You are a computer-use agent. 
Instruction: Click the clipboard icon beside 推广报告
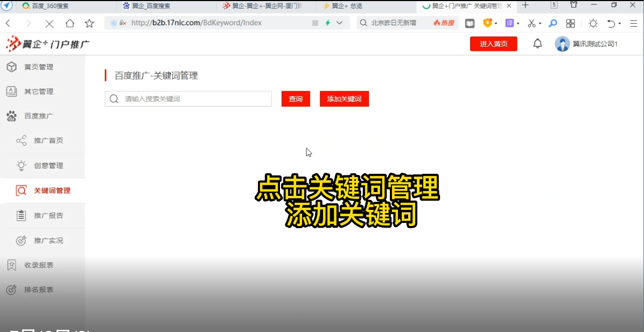click(22, 215)
